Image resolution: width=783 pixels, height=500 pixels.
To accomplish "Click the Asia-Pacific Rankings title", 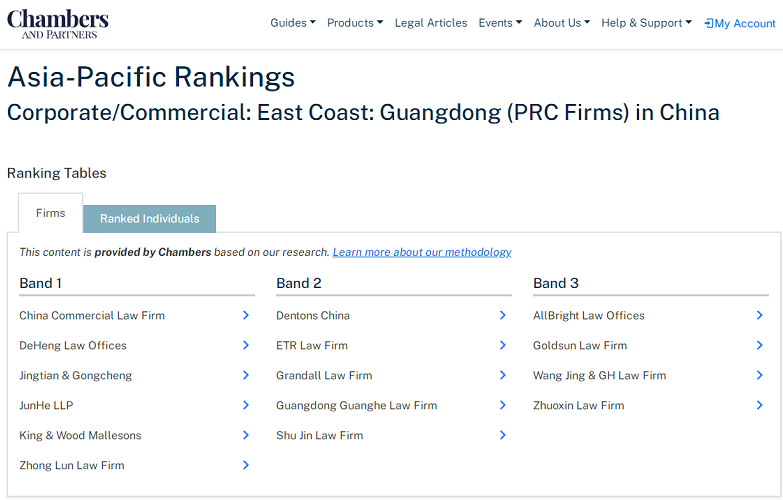I will point(151,77).
